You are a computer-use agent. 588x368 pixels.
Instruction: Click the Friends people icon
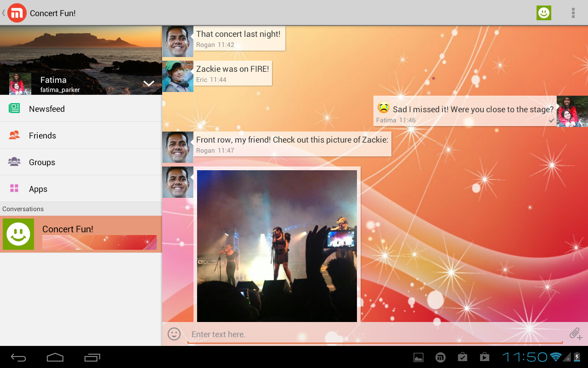tap(14, 135)
